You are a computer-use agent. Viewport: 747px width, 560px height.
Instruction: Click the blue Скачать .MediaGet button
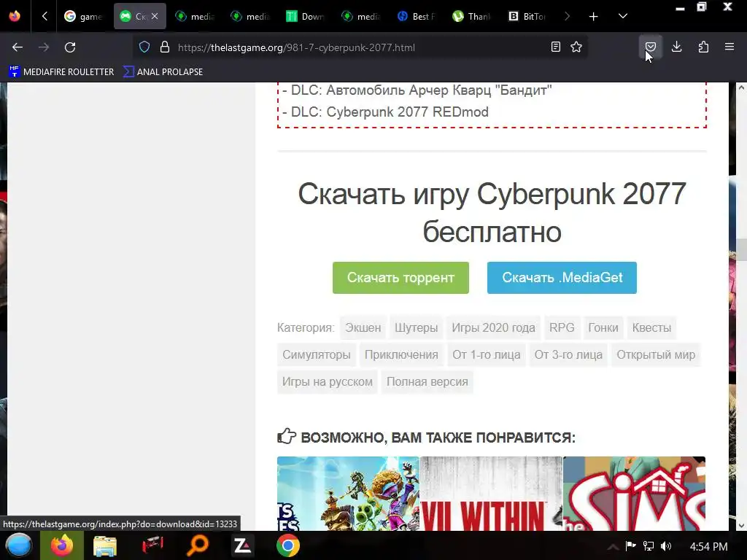(x=562, y=278)
